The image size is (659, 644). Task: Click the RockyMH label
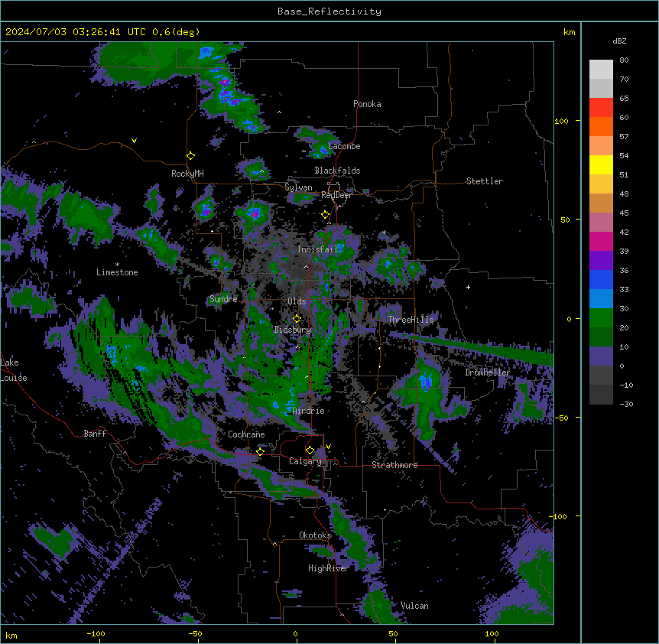point(187,174)
